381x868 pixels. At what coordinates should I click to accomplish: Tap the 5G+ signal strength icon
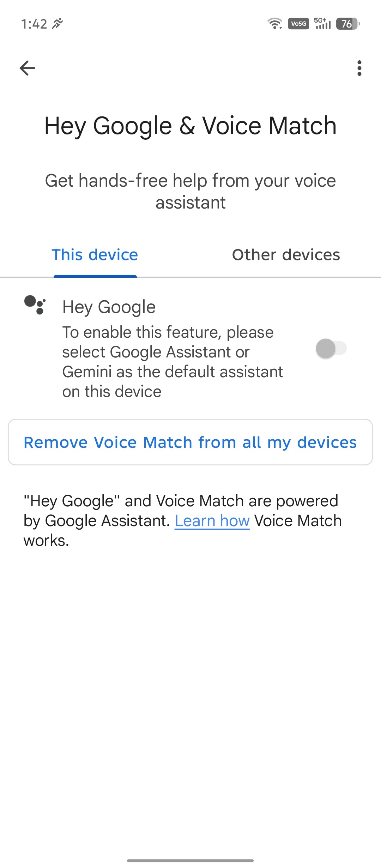pyautogui.click(x=322, y=23)
